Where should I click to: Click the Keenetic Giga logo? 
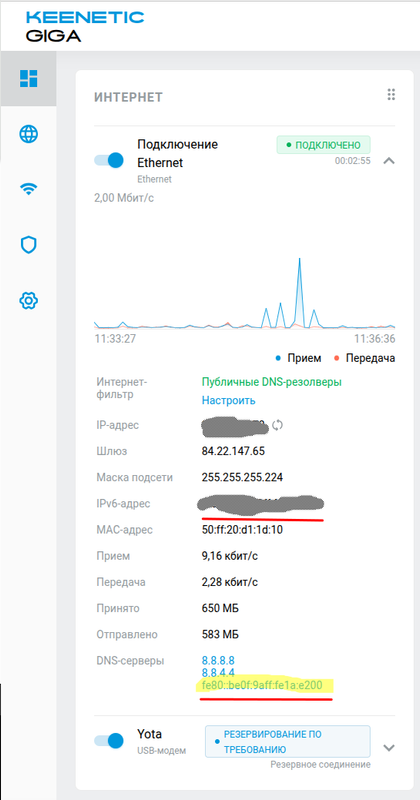click(x=85, y=26)
